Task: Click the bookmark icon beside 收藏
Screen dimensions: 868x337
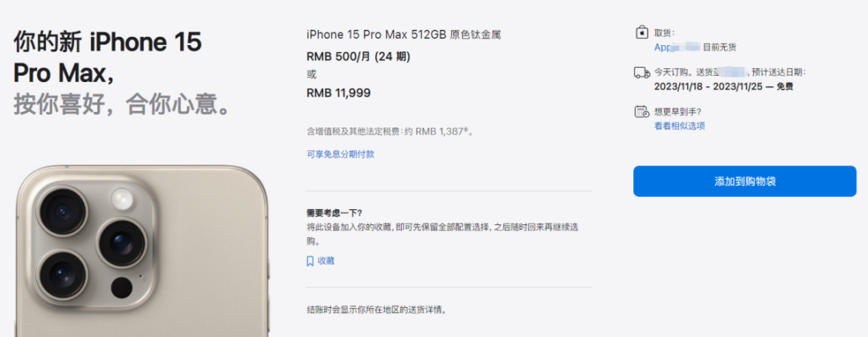Action: pyautogui.click(x=310, y=261)
